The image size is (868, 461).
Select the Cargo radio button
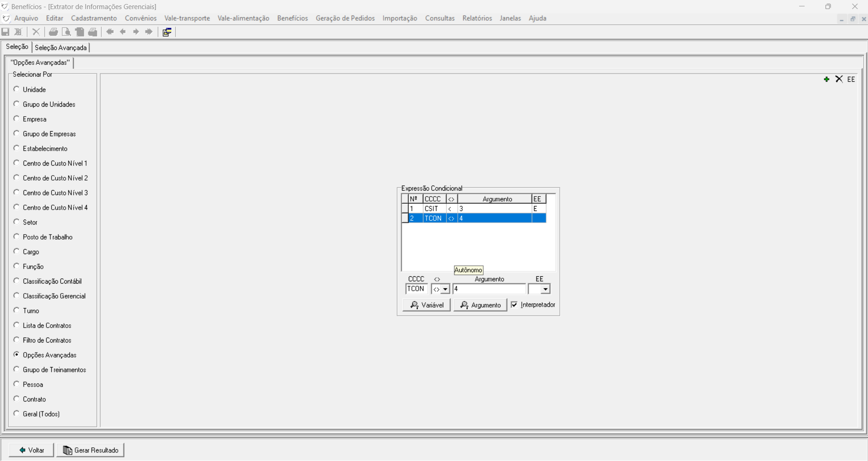point(17,251)
